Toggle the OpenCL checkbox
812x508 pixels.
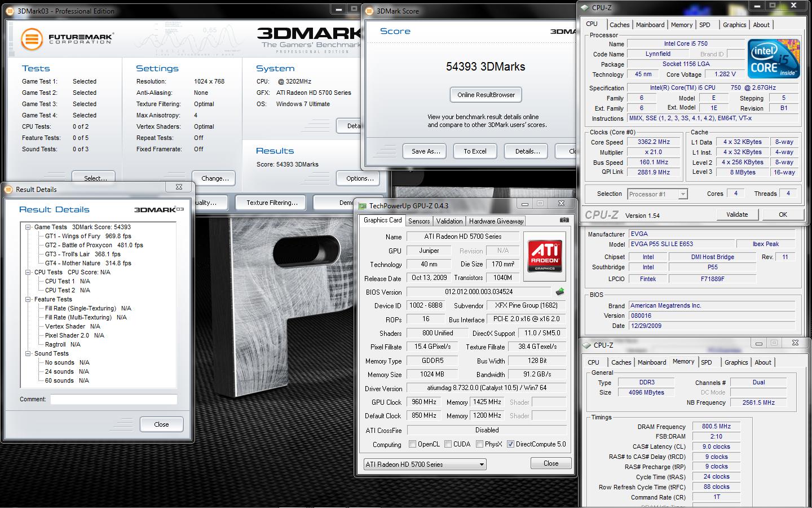pyautogui.click(x=412, y=444)
